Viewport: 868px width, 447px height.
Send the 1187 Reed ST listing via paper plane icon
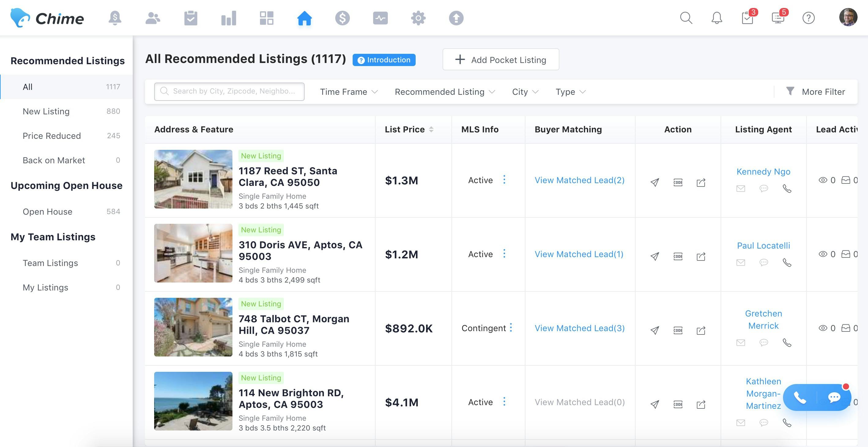click(x=655, y=182)
